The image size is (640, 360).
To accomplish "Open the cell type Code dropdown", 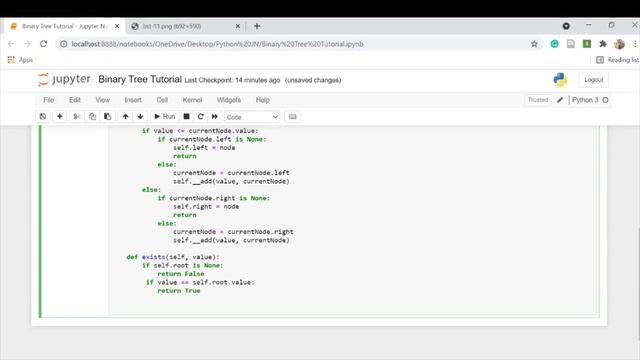I will pos(252,117).
